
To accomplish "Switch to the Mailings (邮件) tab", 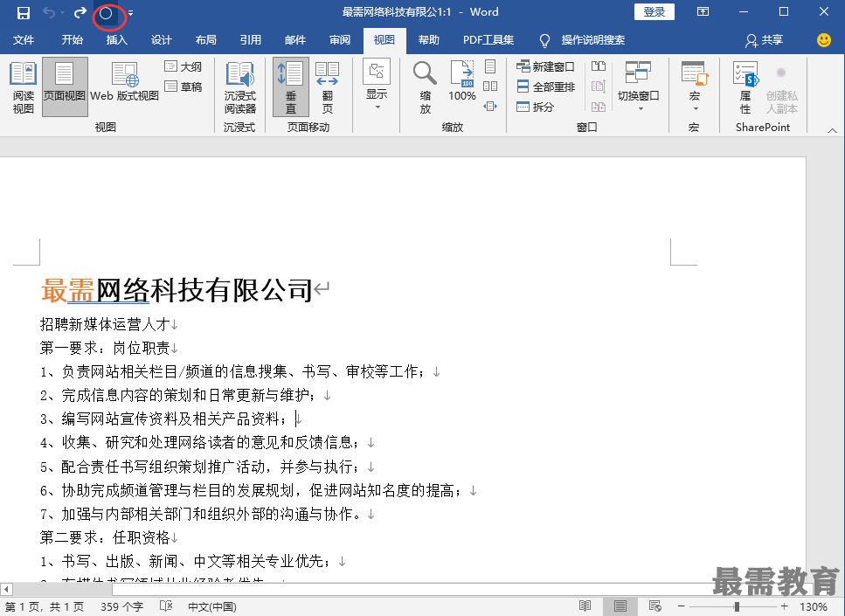I will pos(295,40).
